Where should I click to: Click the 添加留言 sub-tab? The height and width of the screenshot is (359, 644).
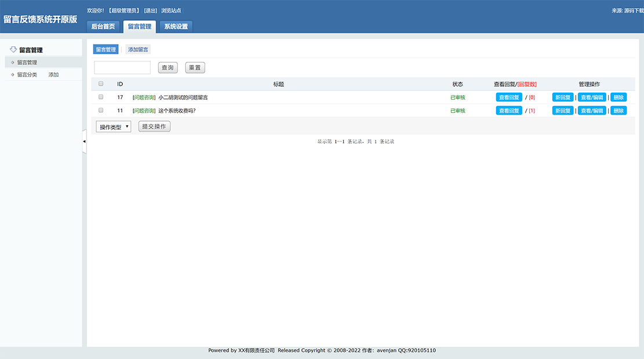(x=138, y=50)
